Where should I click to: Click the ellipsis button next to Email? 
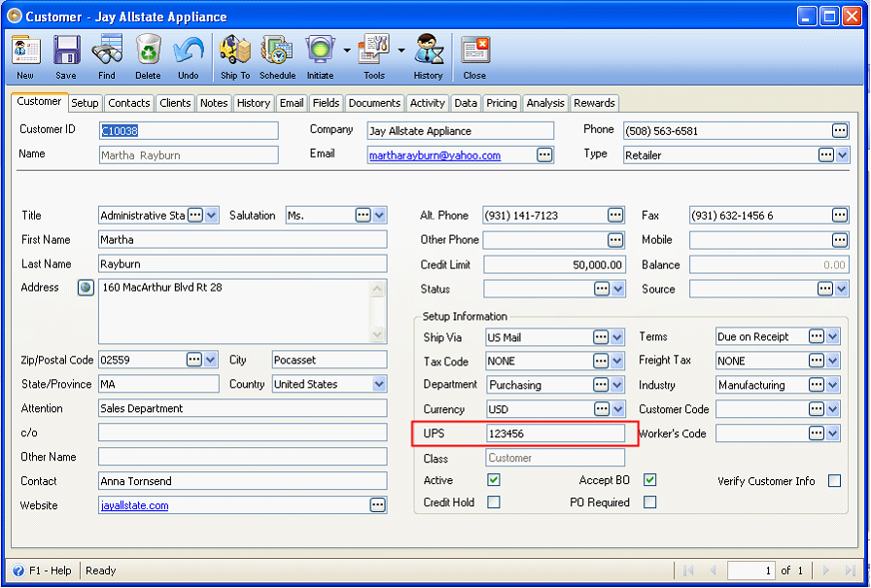tap(545, 155)
